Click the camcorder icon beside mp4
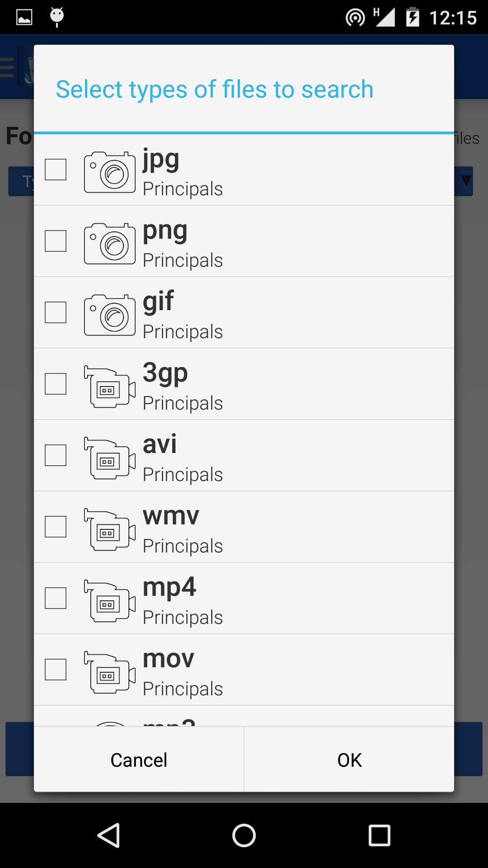 click(110, 601)
